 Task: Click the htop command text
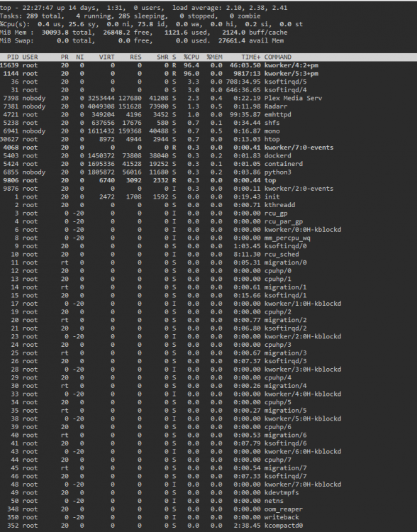(x=272, y=139)
